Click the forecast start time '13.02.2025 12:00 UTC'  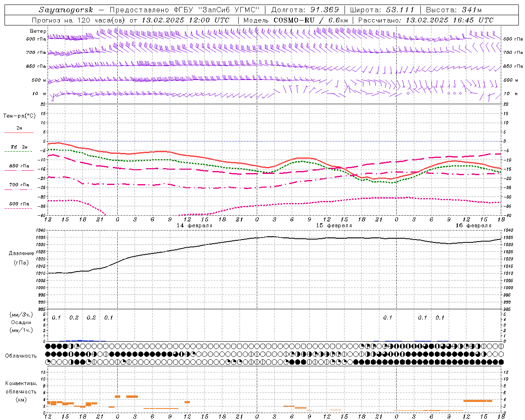pos(185,20)
